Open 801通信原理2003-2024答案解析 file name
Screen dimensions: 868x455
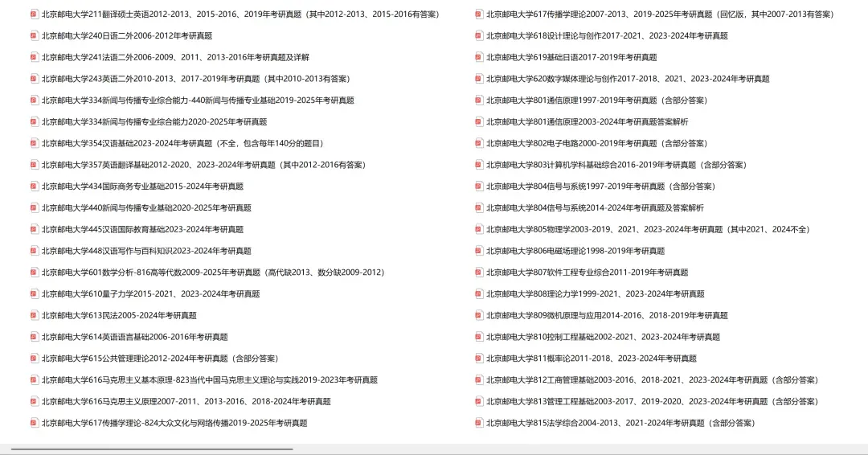588,122
